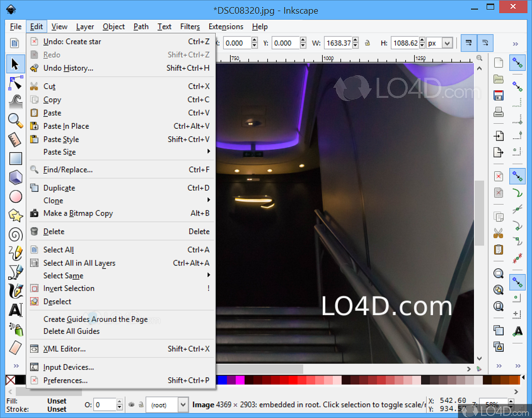This screenshot has height=418, width=532.
Task: Click the vertical canvas scrollbar thumb
Action: (x=479, y=212)
